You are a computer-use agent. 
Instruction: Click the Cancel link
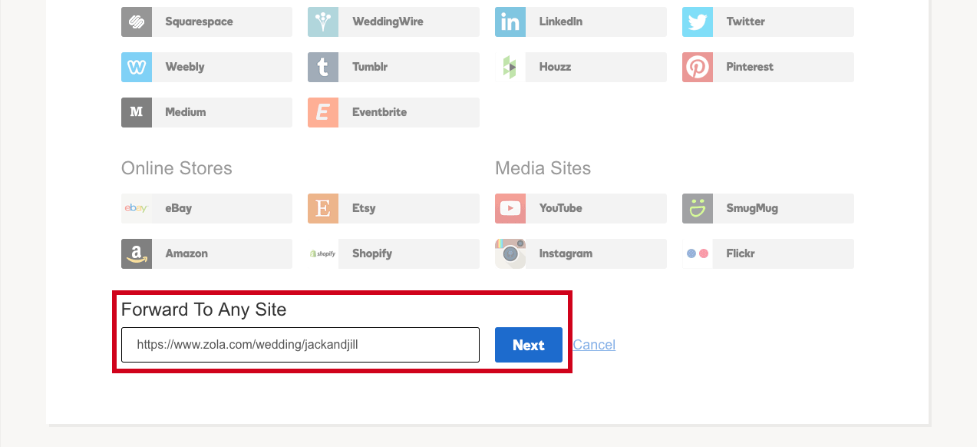point(594,345)
